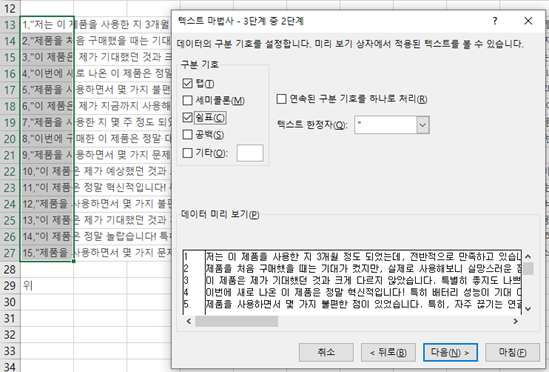
Task: Enable the 세미콜론(M) delimiter checkbox
Action: [x=188, y=101]
